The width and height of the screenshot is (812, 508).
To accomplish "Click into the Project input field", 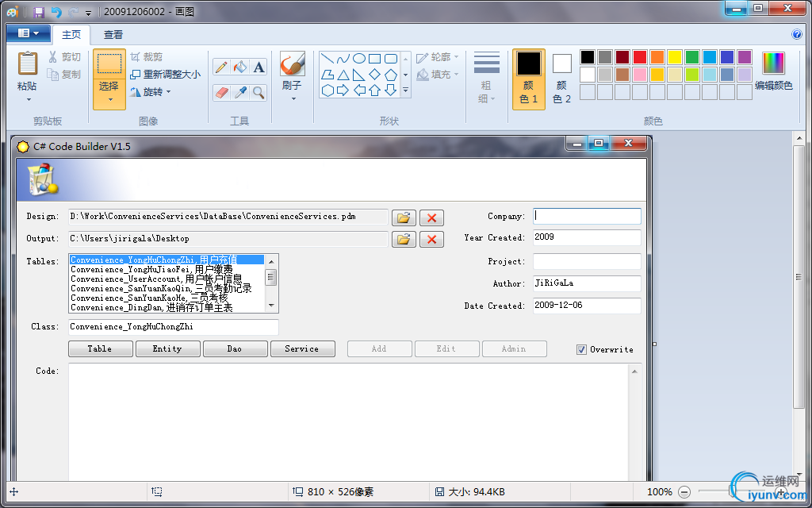I will (x=587, y=261).
